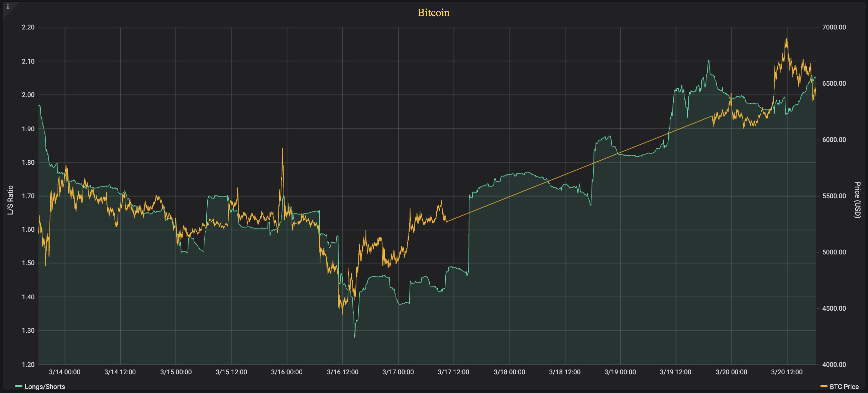Open the orange BTC Price color swatch
Image resolution: width=868 pixels, height=393 pixels.
click(x=824, y=386)
